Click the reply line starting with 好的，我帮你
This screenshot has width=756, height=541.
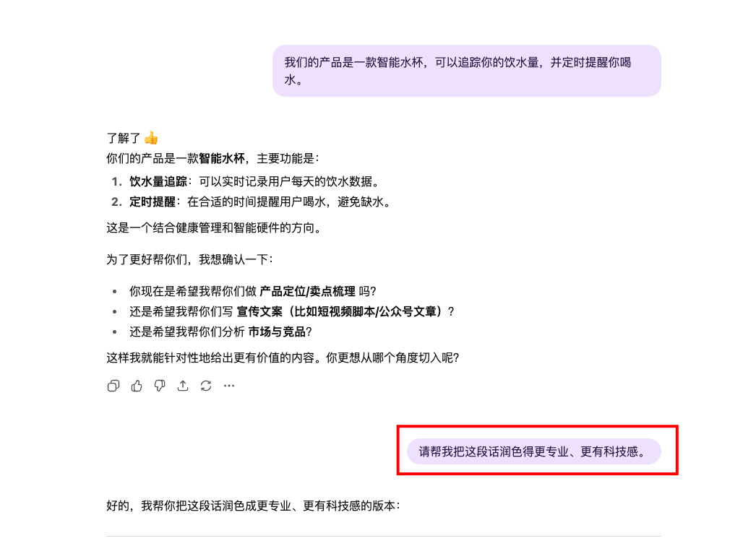[254, 506]
